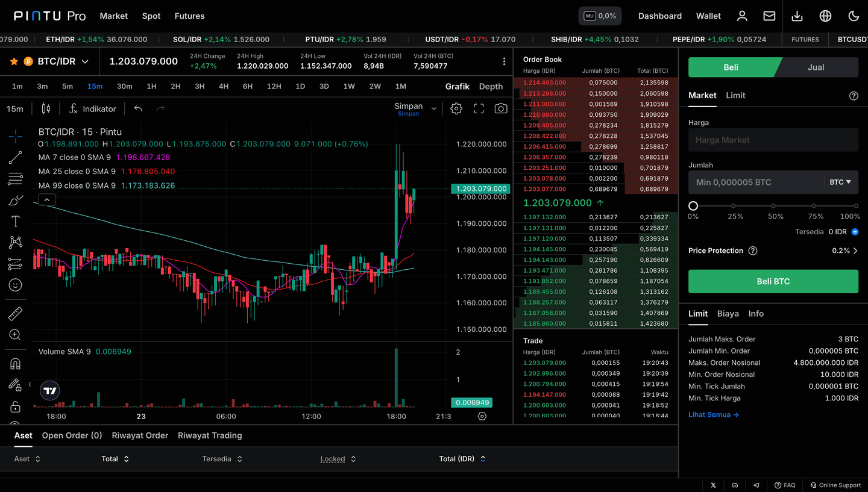The image size is (868, 492).
Task: Select the text annotation tool
Action: pos(16,222)
